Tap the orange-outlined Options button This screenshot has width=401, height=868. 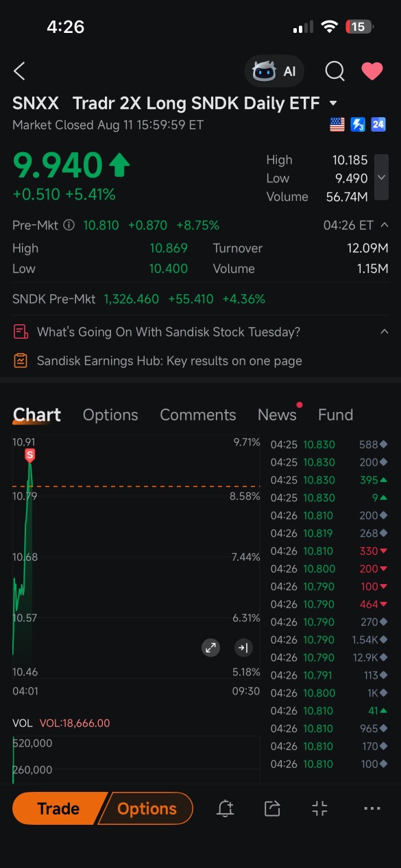[147, 809]
